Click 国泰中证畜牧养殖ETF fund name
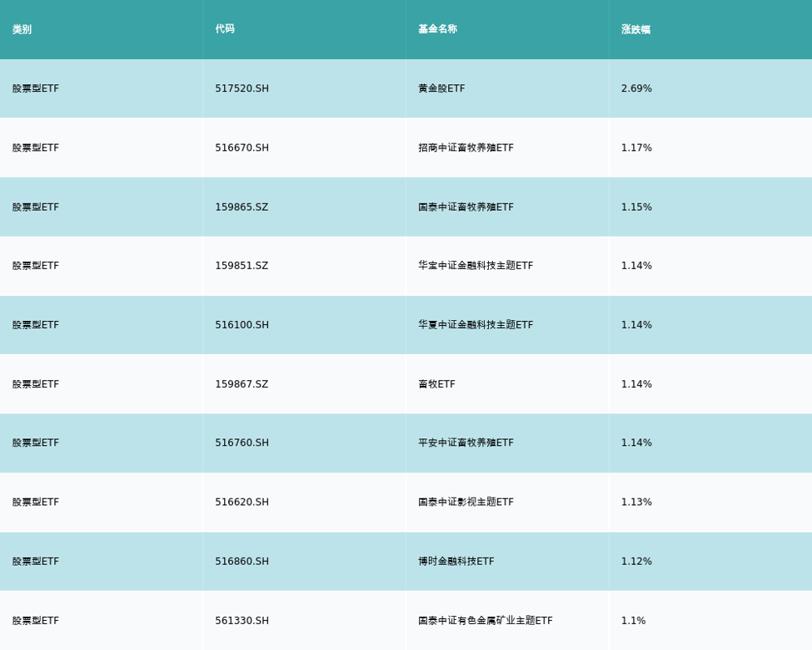Screen dimensions: 812x650 [x=466, y=207]
